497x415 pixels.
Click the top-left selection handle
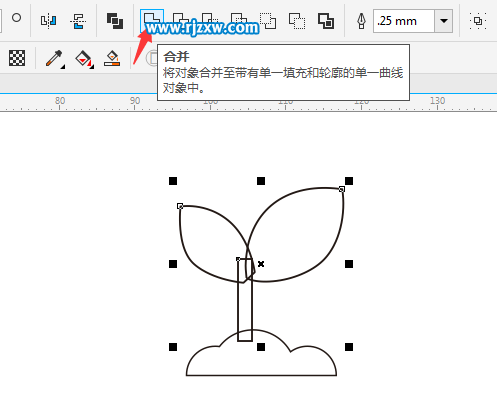[173, 181]
